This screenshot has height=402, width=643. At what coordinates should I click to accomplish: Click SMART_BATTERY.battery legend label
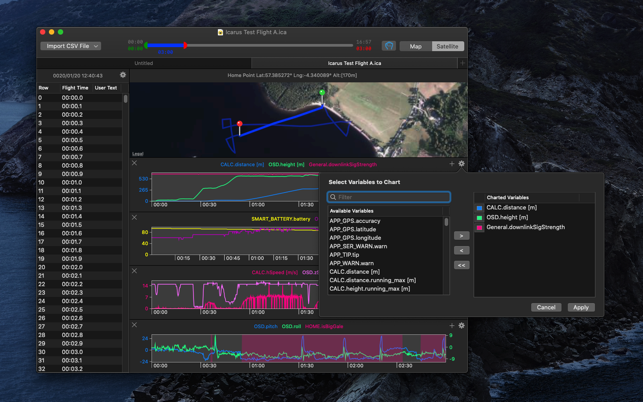coord(281,219)
